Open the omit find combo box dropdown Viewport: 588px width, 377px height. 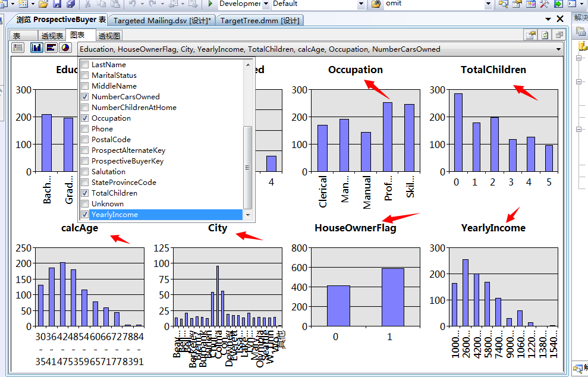[x=488, y=4]
